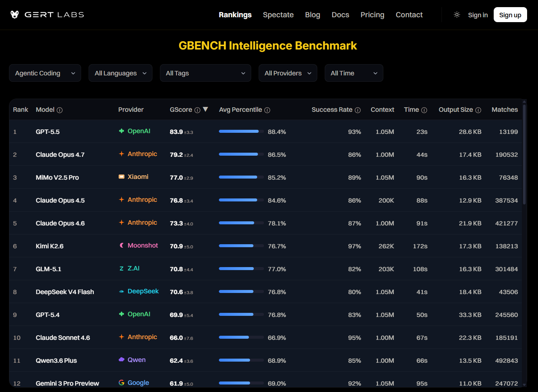Open the GERT LABS home link
This screenshot has width=538, height=392.
pos(47,15)
